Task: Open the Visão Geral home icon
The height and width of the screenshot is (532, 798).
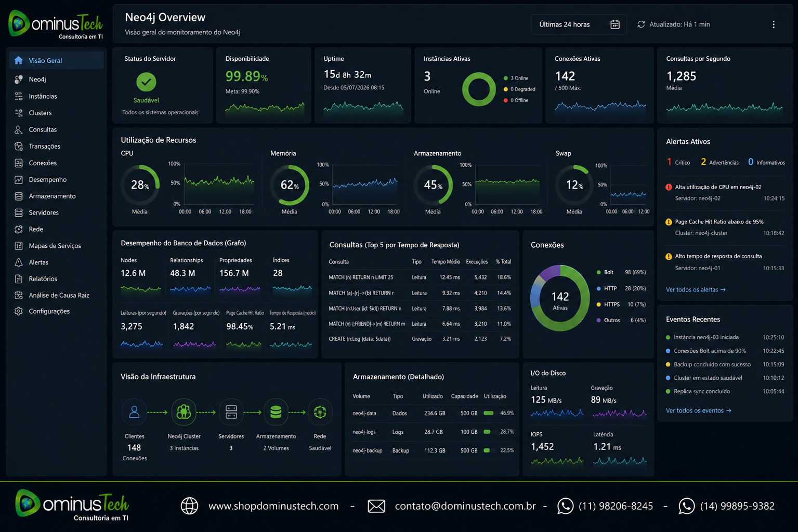Action: (x=19, y=60)
